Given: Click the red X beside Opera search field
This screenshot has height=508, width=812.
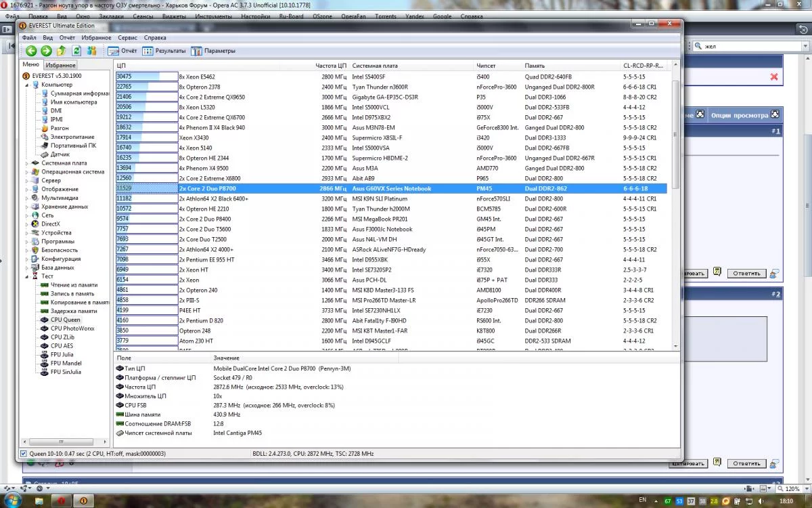Looking at the screenshot, I should point(774,77).
